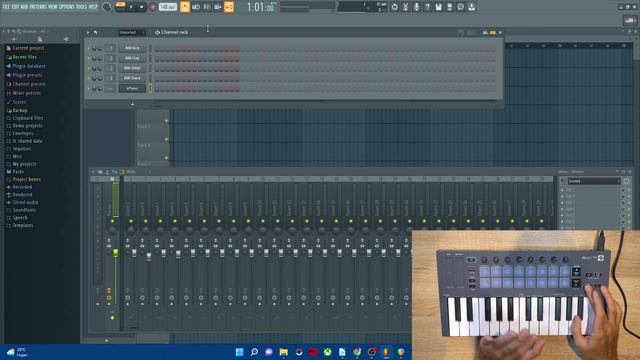
Task: Click the 808 Kick channel pan knob
Action: click(94, 49)
